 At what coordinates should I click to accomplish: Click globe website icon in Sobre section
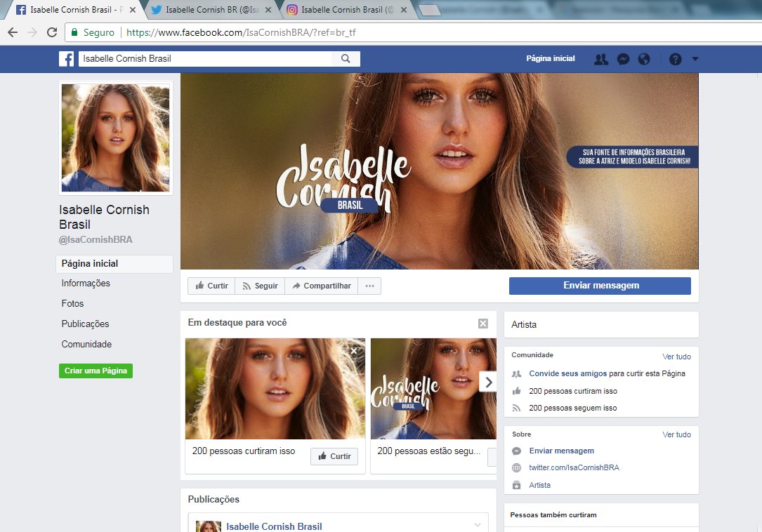[x=517, y=468]
